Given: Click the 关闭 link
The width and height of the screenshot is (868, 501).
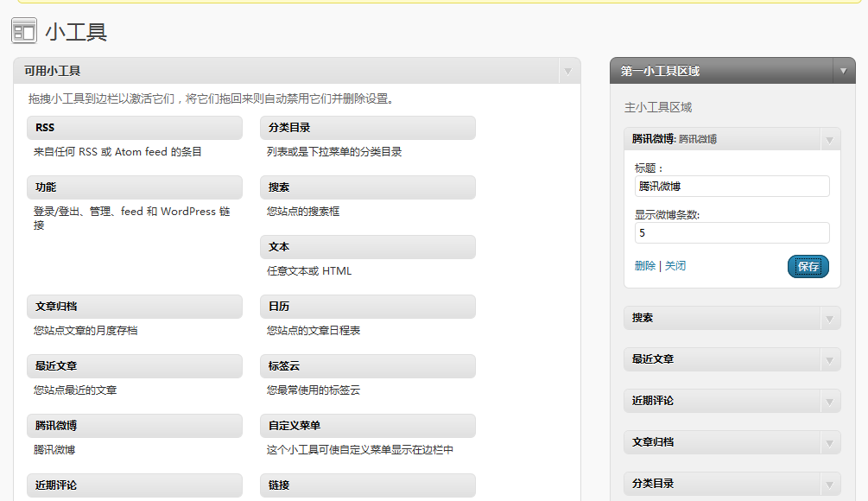Looking at the screenshot, I should (x=675, y=266).
